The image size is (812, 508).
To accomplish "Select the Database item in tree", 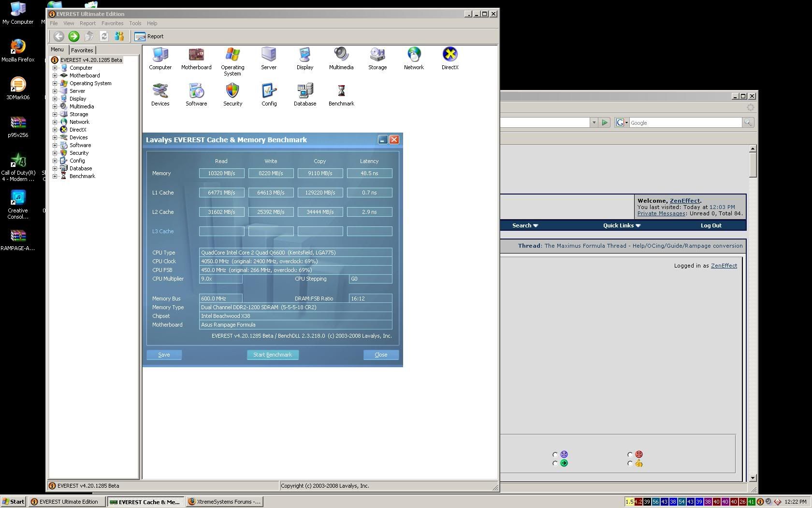I will tap(80, 168).
